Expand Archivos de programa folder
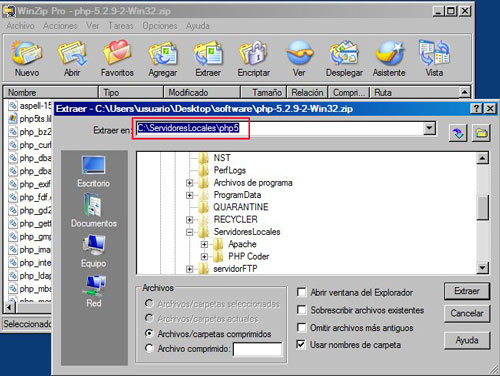The width and height of the screenshot is (500, 376). pos(190,183)
